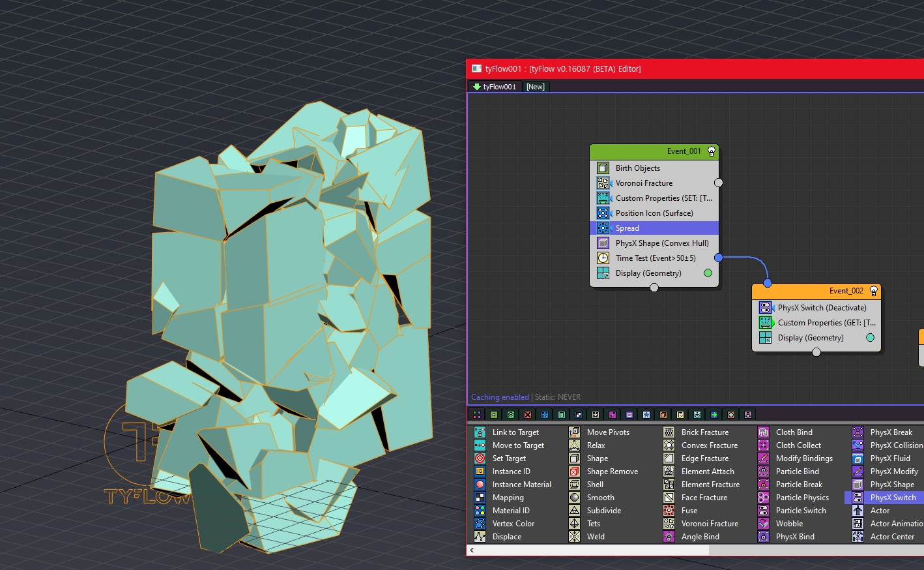Screen dimensions: 924x570
Task: Click depot horizontal scrollbar left arrow
Action: click(x=472, y=550)
